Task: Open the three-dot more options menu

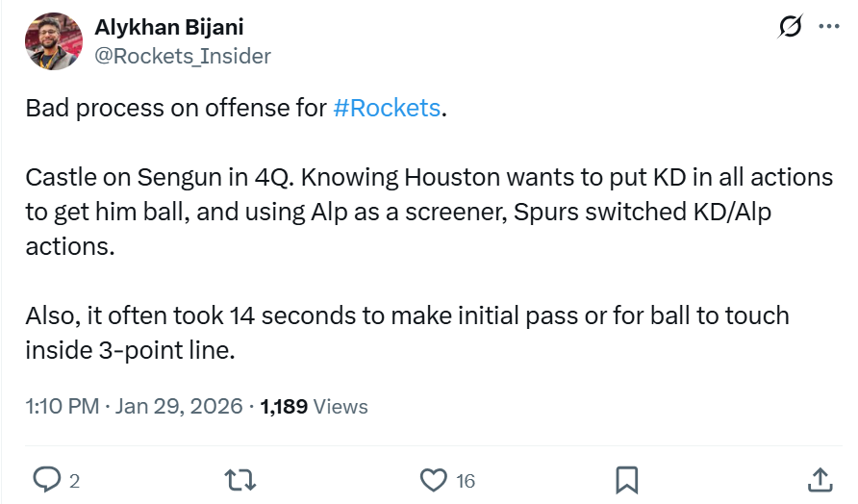Action: [x=828, y=27]
